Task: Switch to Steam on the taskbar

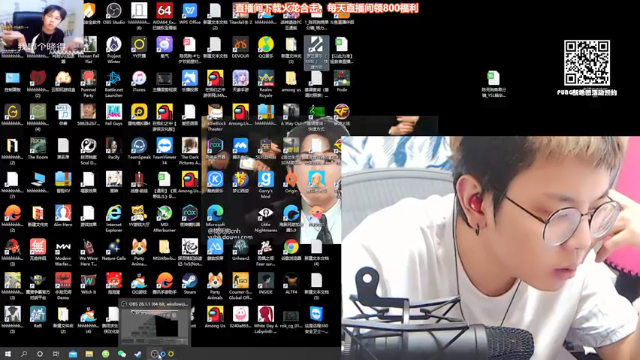Action: coord(138,354)
